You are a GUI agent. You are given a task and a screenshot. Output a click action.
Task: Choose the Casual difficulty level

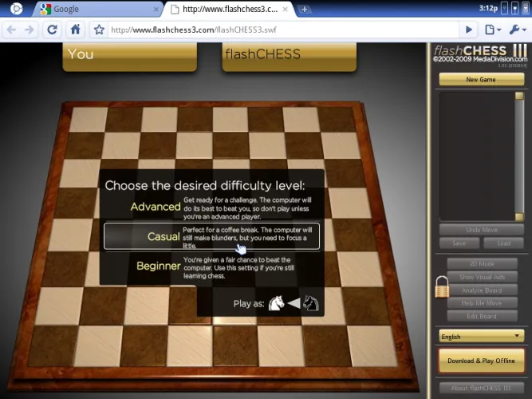pos(211,236)
